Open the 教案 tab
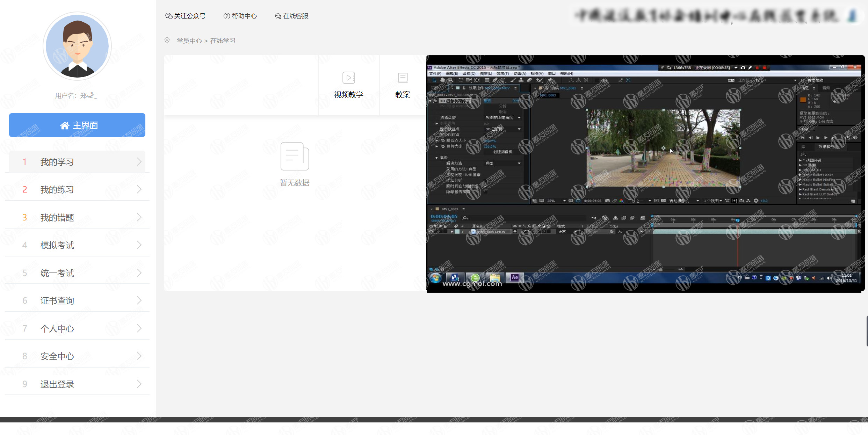The height and width of the screenshot is (435, 868). coord(403,85)
